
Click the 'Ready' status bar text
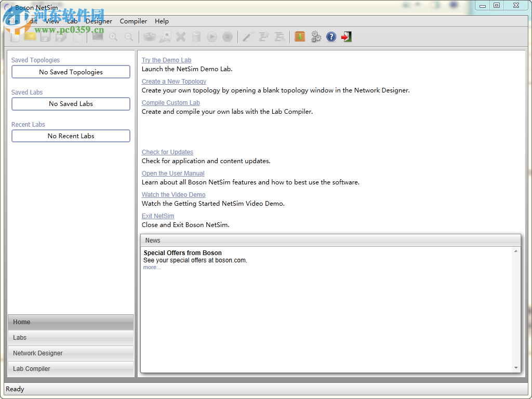pos(15,389)
